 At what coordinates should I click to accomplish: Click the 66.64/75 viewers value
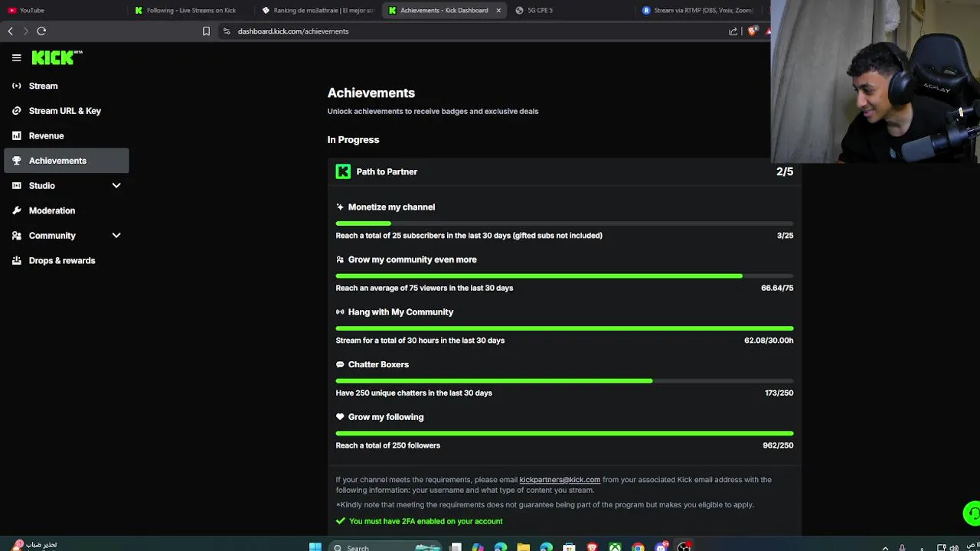777,288
